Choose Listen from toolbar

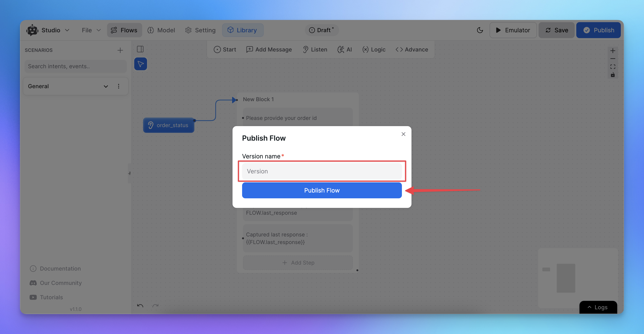pos(315,49)
